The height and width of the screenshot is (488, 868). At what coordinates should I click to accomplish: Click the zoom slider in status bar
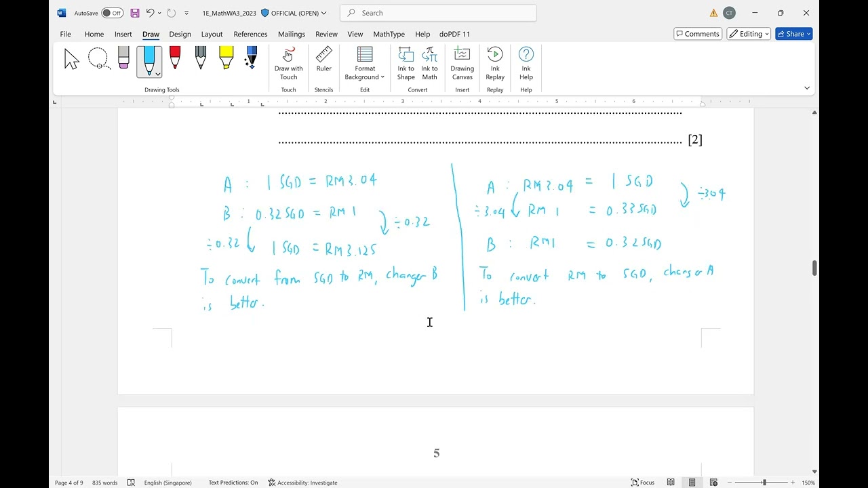pos(764,483)
